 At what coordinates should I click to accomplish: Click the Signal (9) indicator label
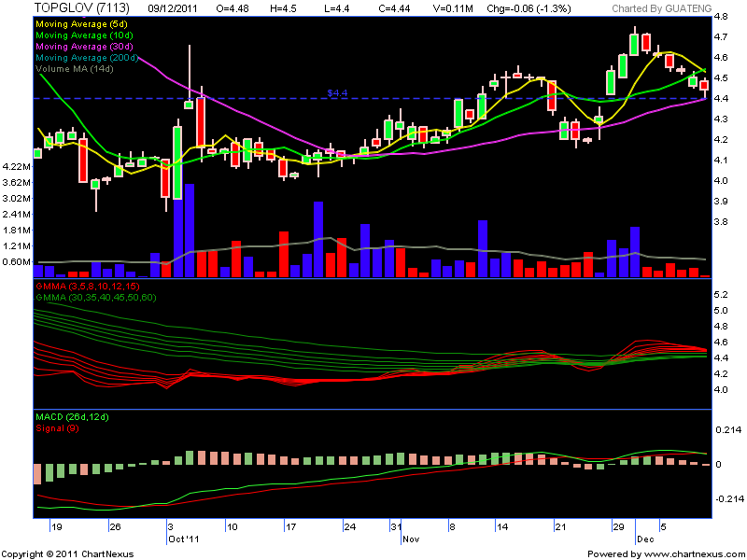(58, 426)
